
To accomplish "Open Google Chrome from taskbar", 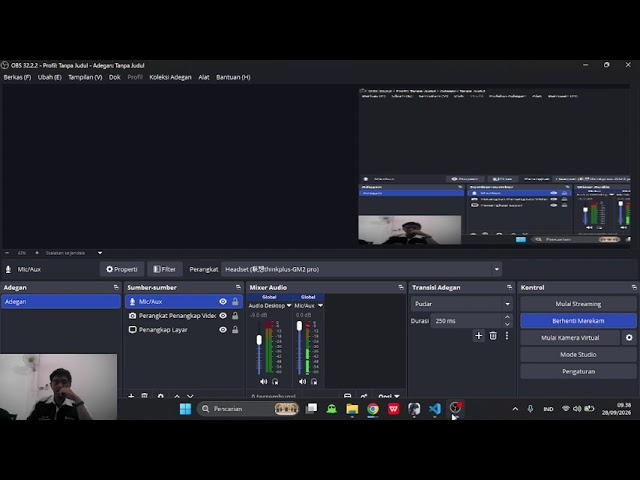I will [x=373, y=409].
